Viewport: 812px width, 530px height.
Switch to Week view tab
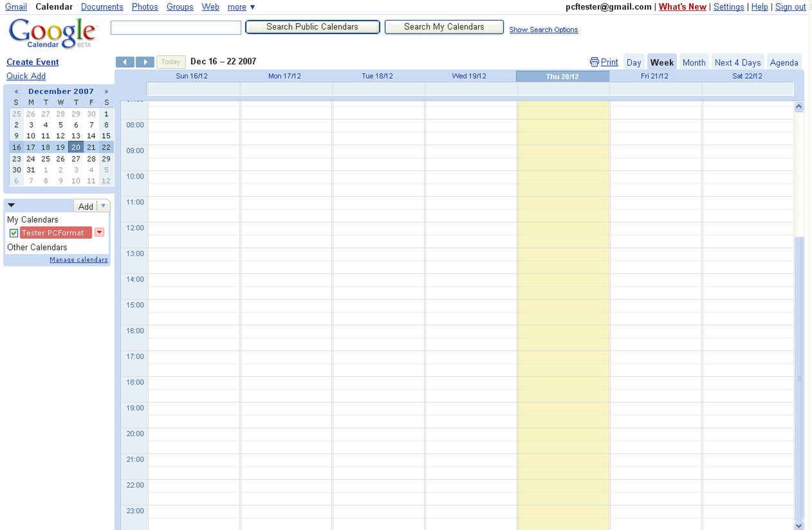[x=662, y=62]
